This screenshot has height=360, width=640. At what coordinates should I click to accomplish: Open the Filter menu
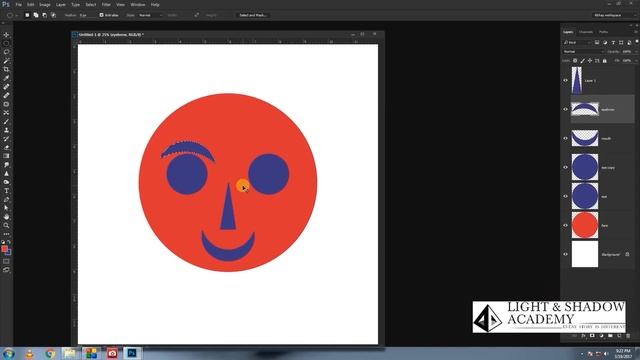tap(106, 4)
